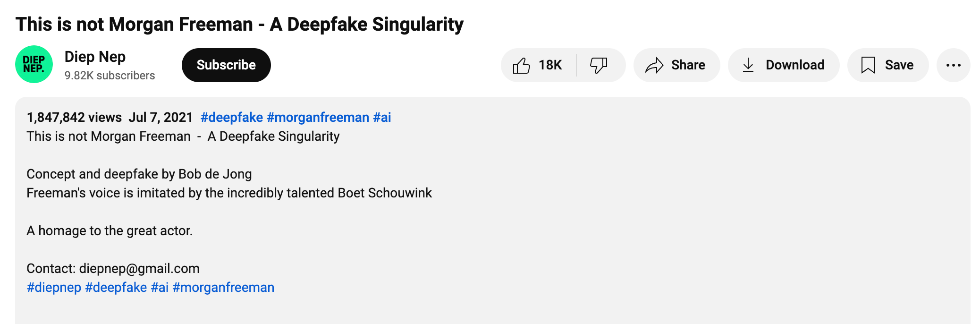This screenshot has height=324, width=980.
Task: Open the Share options panel
Action: coord(676,65)
